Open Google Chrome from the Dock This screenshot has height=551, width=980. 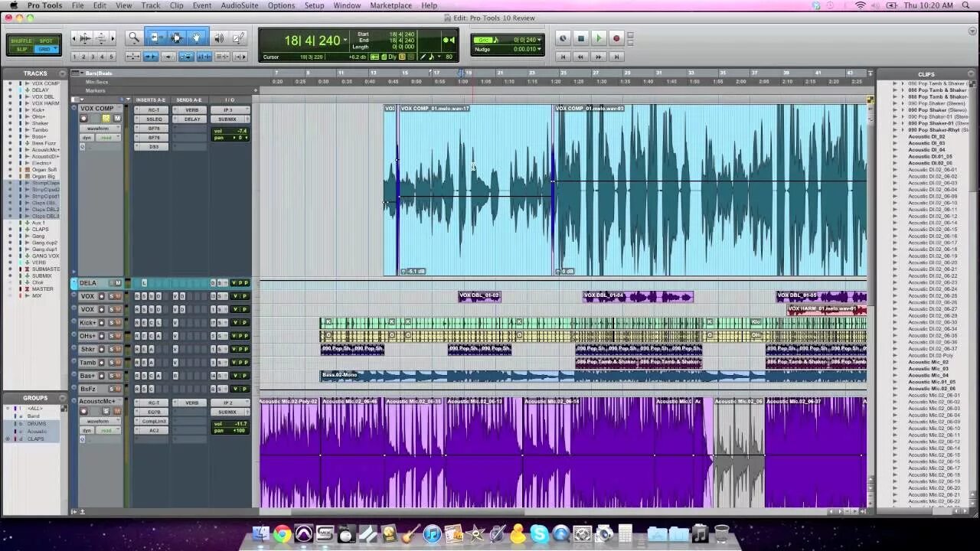pyautogui.click(x=283, y=533)
